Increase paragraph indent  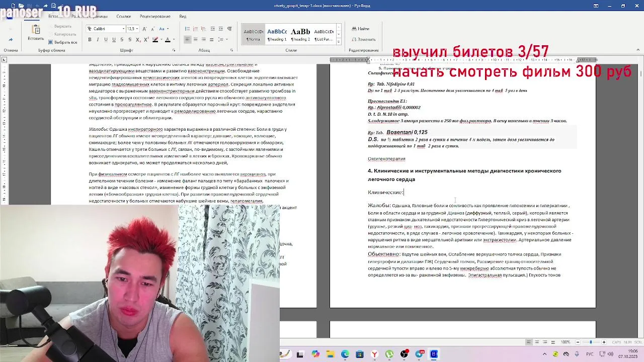point(221,29)
